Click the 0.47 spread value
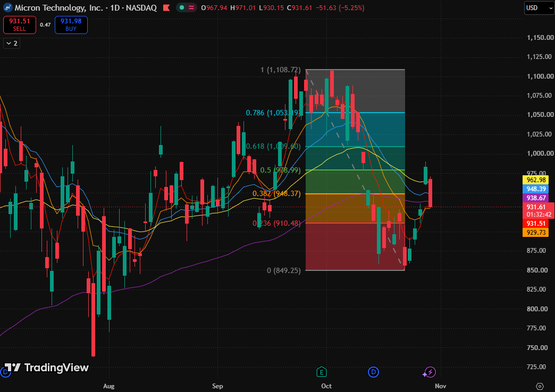 point(45,25)
